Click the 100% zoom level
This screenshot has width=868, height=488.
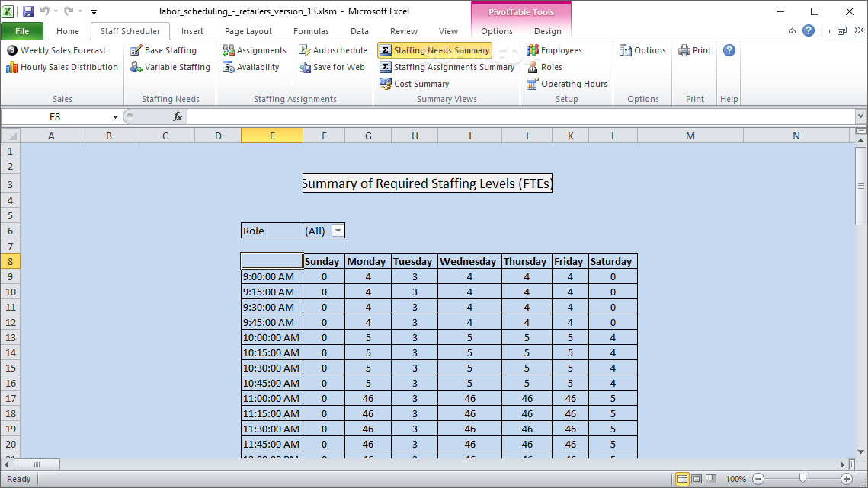tap(735, 479)
